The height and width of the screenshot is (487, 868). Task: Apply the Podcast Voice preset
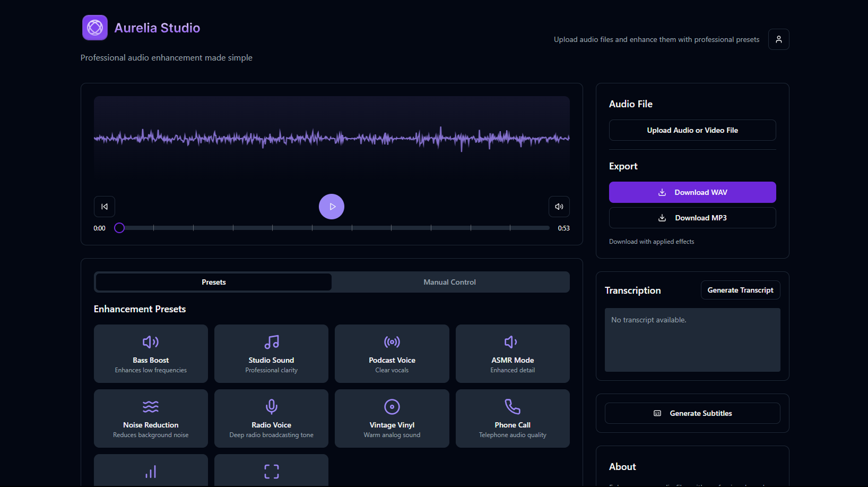392,354
